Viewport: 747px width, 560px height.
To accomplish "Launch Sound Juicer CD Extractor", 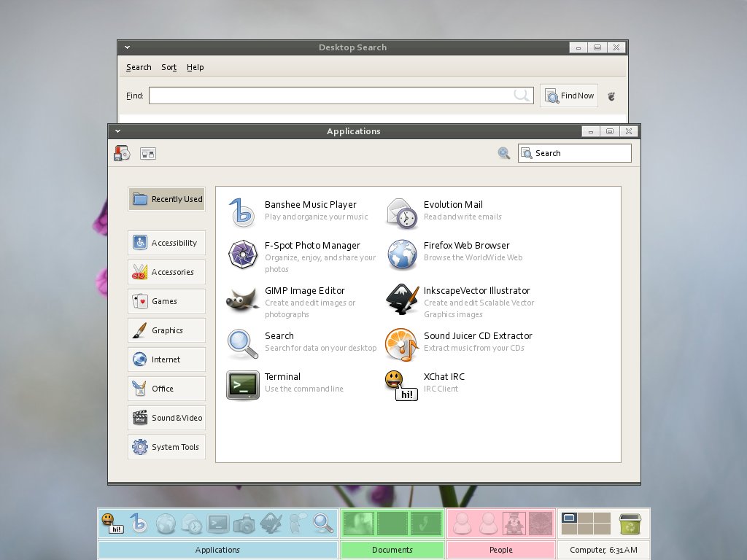I will (x=460, y=344).
